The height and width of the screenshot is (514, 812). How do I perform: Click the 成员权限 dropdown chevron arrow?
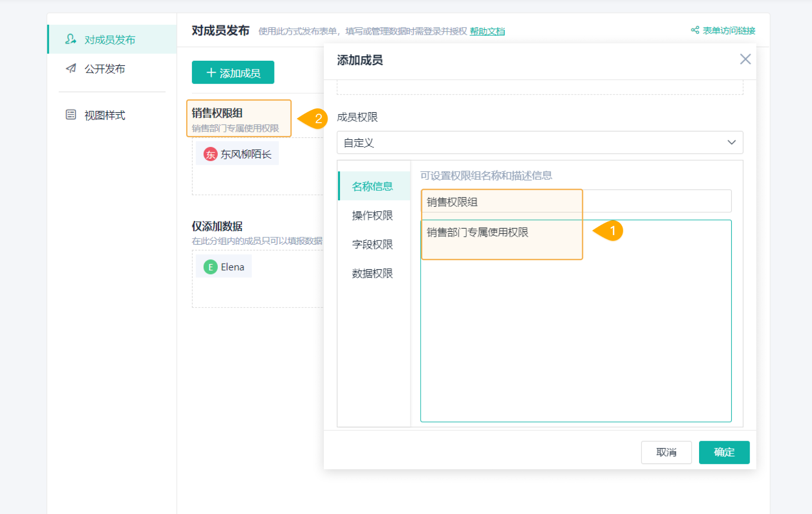click(x=731, y=142)
